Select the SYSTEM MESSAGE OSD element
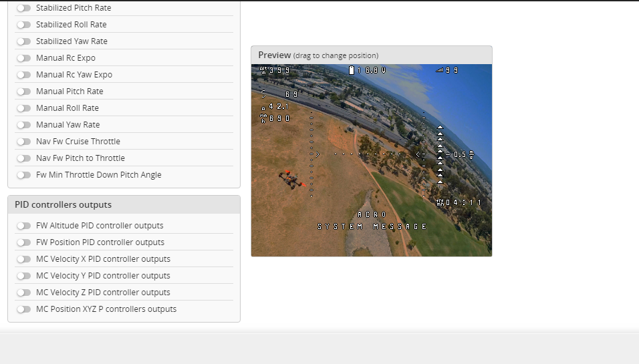The image size is (639, 364). 372,227
